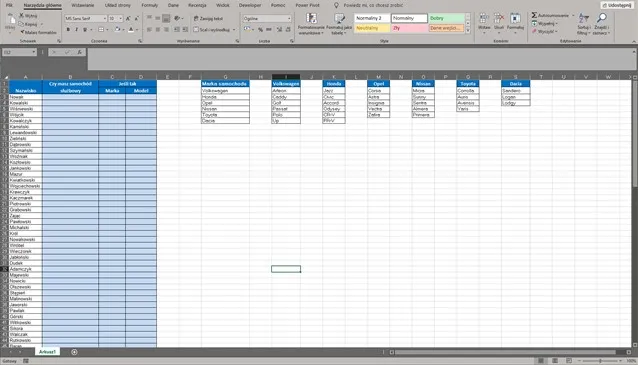Click Wyczyść (Clear) button

544,31
